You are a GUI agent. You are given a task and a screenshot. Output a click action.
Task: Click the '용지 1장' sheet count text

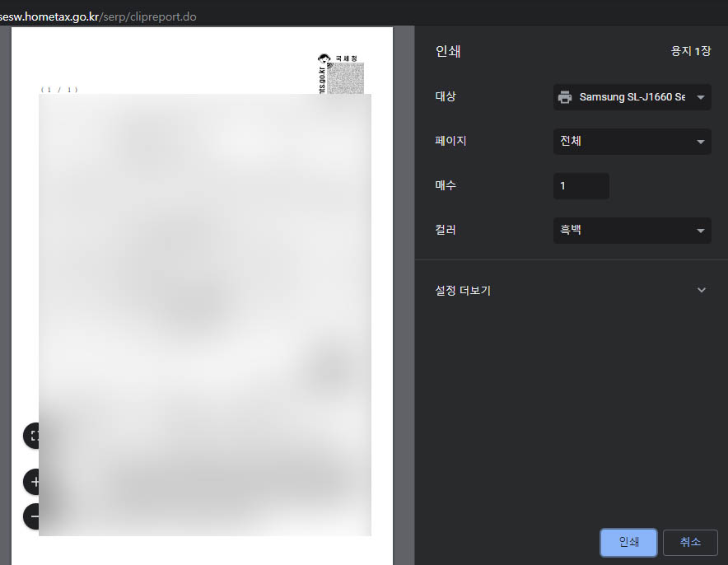[x=691, y=51]
